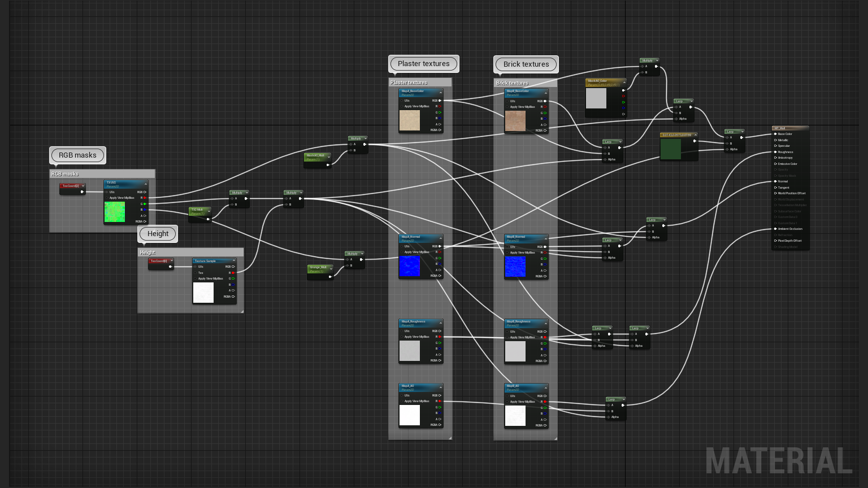Click the Alpha input pin on the top-right Lerp
The width and height of the screenshot is (868, 488).
(676, 119)
